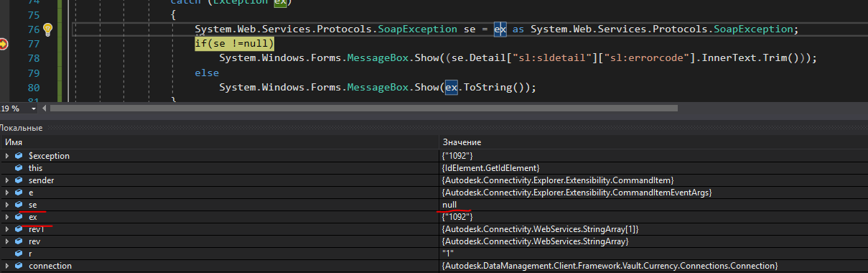Click the editor horizontal scrollbar thumb
868x273 pixels.
364,108
